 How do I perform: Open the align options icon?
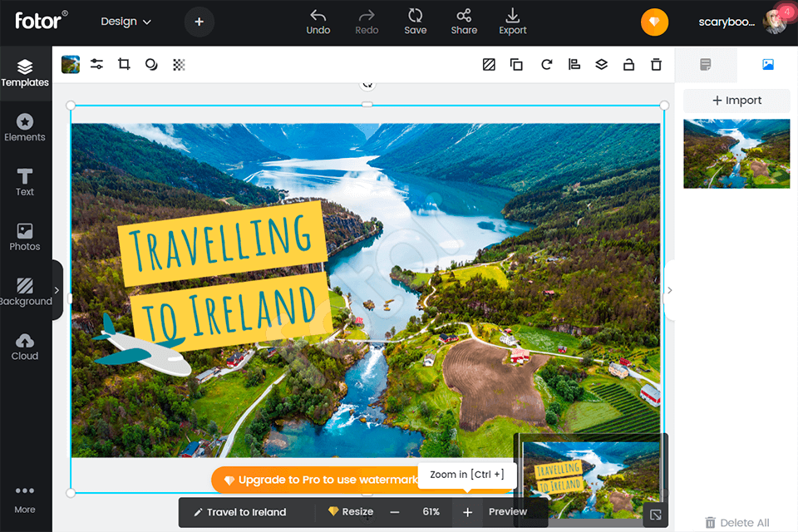[574, 64]
